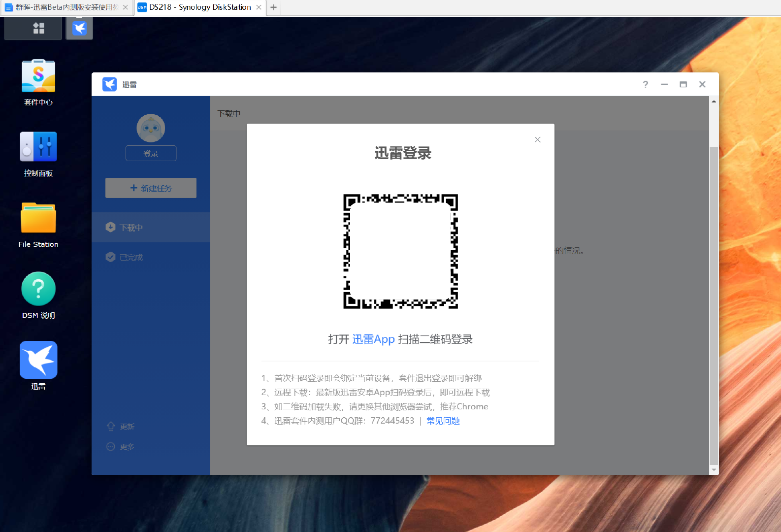Click the 更新 upload arrow icon
The height and width of the screenshot is (532, 781).
pos(111,426)
